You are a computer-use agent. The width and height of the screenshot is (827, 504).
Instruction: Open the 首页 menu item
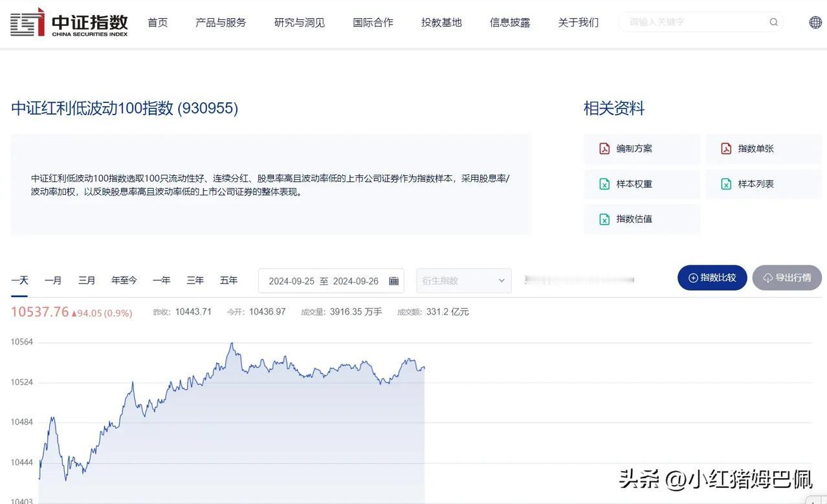tap(157, 22)
